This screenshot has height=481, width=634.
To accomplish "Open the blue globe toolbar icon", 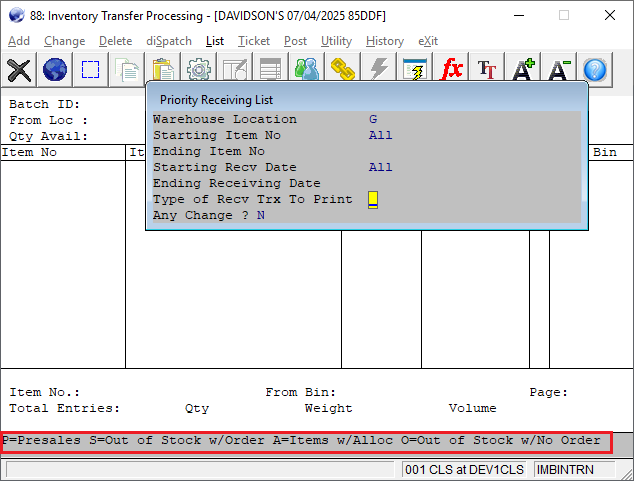I will (x=55, y=69).
